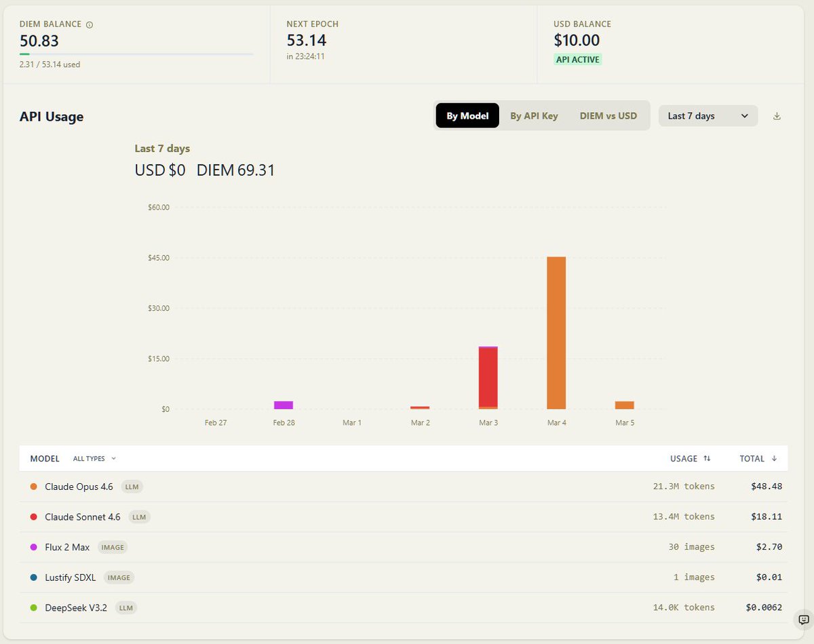Click the USD balance $10.00 value

[x=577, y=41]
